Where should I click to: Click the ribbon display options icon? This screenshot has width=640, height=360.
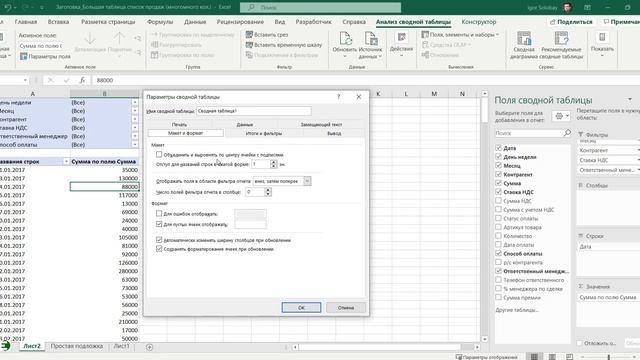click(587, 7)
